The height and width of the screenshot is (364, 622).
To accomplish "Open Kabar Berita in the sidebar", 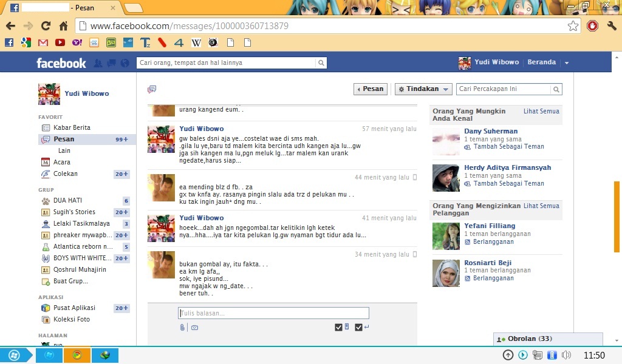I will pos(72,127).
